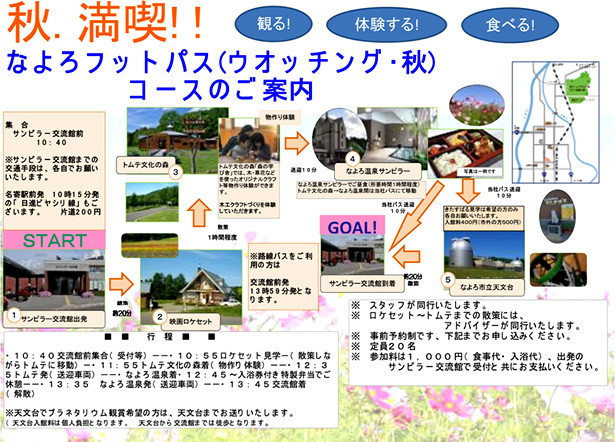Click the 散策 1時間程度 text
The image size is (615, 442).
coord(222,232)
